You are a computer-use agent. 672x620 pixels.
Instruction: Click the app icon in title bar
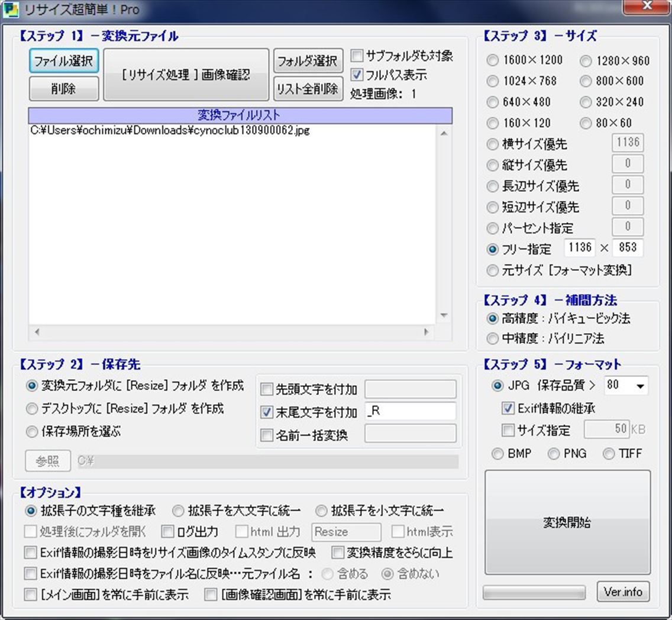[11, 10]
